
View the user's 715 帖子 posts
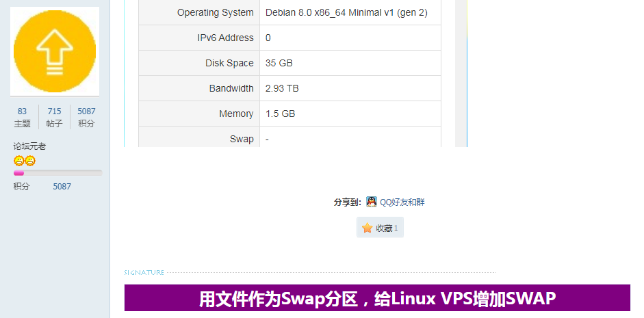point(54,117)
